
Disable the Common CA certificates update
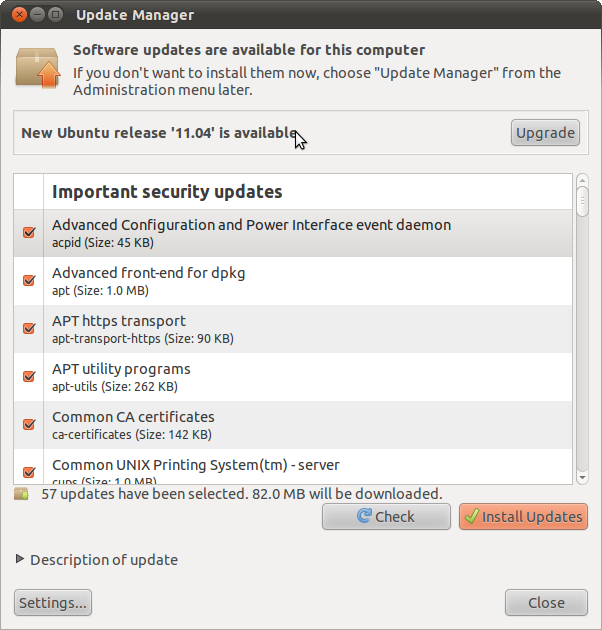click(29, 424)
